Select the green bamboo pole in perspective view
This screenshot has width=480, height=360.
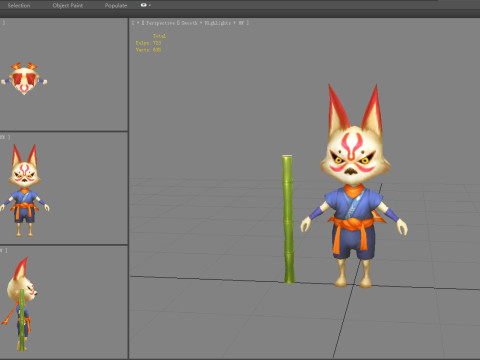(288, 219)
